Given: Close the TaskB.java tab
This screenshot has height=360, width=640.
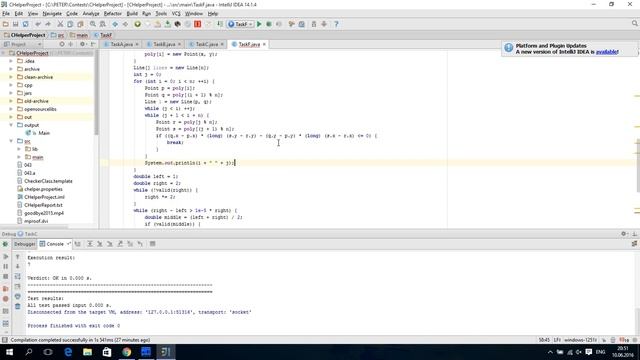Looking at the screenshot, I should (x=179, y=44).
